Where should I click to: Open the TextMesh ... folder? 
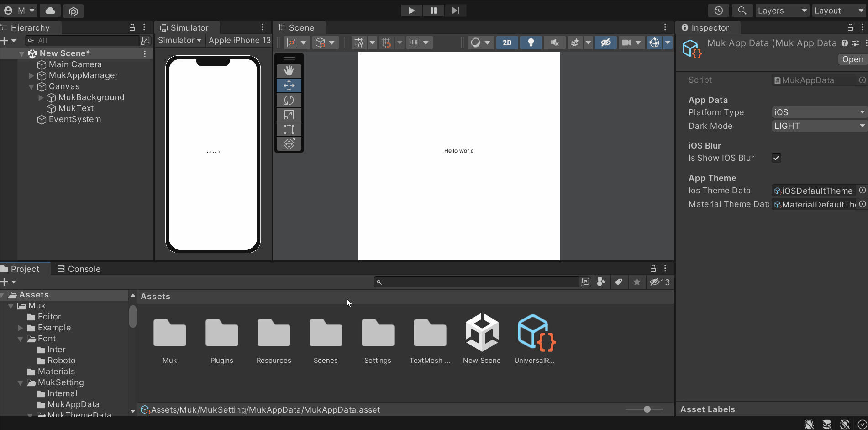(x=430, y=339)
